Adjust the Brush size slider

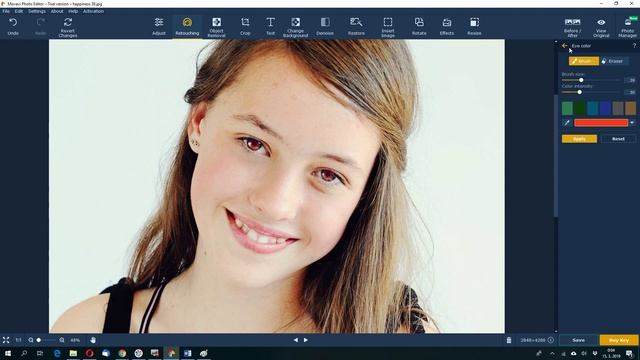click(x=591, y=80)
